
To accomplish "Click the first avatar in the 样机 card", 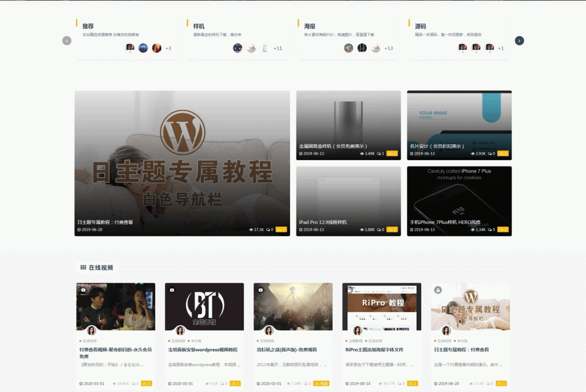I will coord(237,48).
